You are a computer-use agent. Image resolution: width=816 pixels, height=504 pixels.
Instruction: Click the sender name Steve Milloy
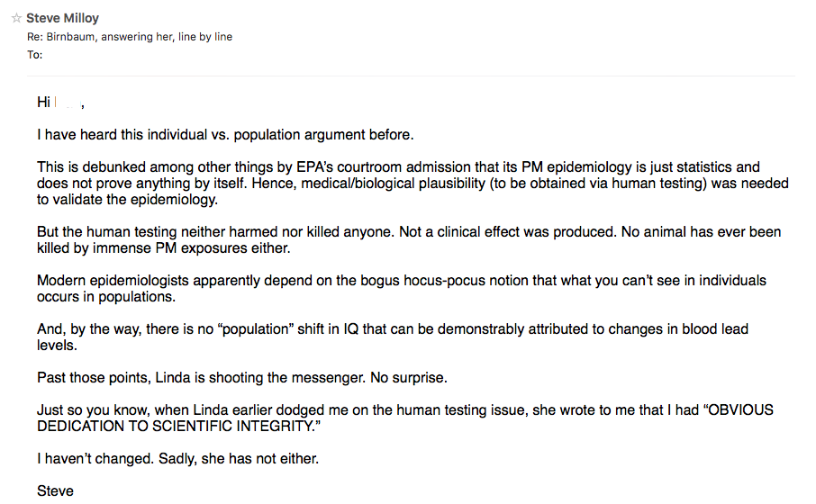click(x=62, y=18)
